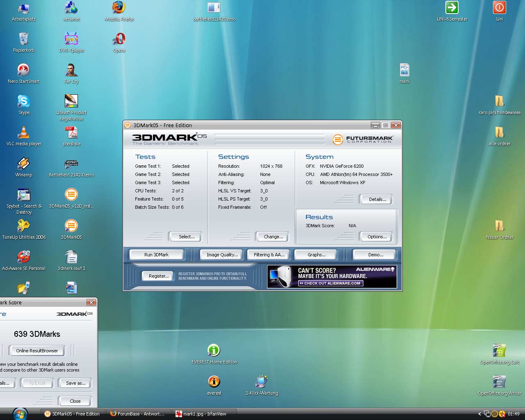Launch EVEREST Home Edition shortcut
The image size is (525, 420).
click(x=214, y=354)
